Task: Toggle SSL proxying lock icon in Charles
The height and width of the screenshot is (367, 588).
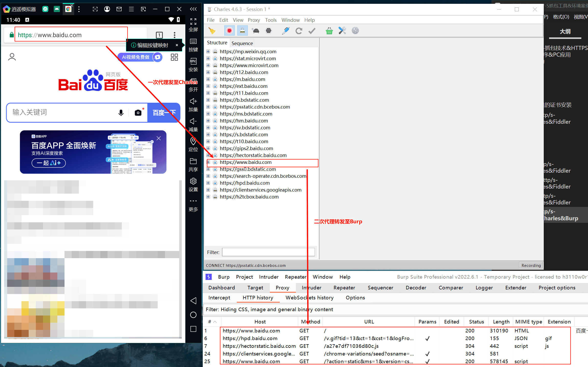Action: tap(242, 31)
